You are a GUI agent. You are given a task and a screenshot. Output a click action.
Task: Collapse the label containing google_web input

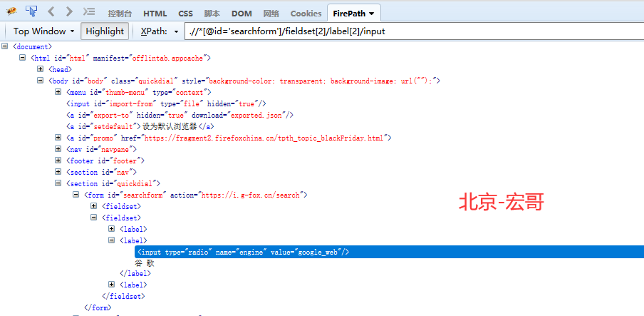111,240
